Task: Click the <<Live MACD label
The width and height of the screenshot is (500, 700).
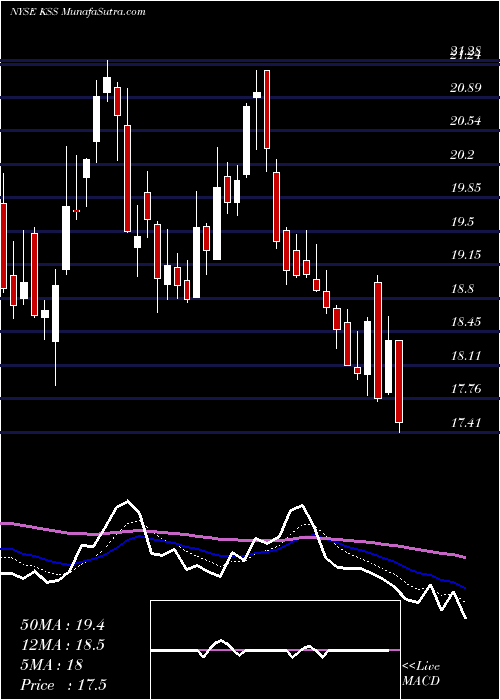Action: [x=421, y=673]
